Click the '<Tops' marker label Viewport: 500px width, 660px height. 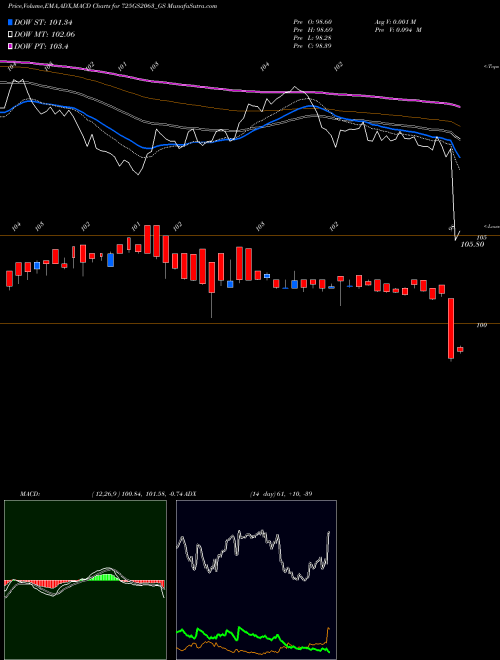coord(491,67)
